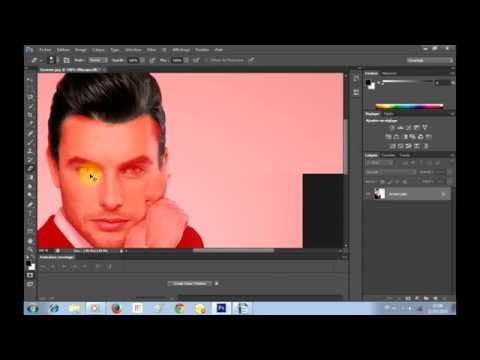Viewport: 480px width, 360px height.
Task: Select the Pen tool
Action: [x=30, y=205]
